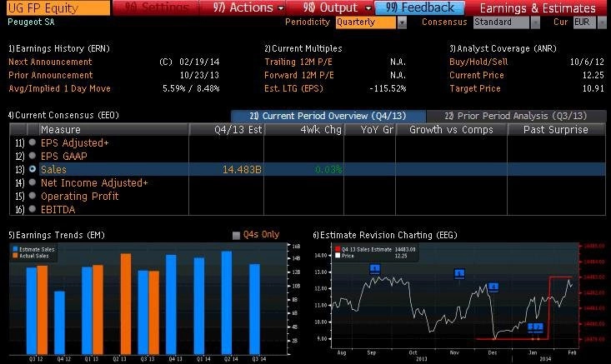Click the September earnings event marker icon
The height and width of the screenshot is (364, 611).
(x=374, y=268)
